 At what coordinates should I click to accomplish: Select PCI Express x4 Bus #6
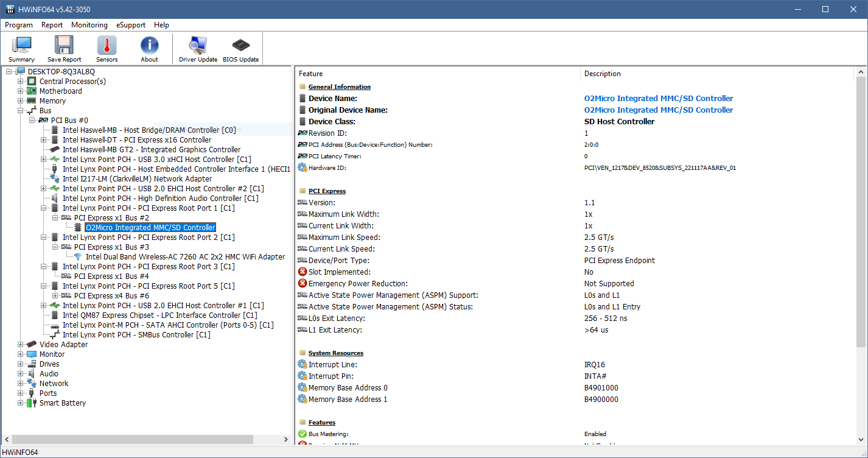111,296
